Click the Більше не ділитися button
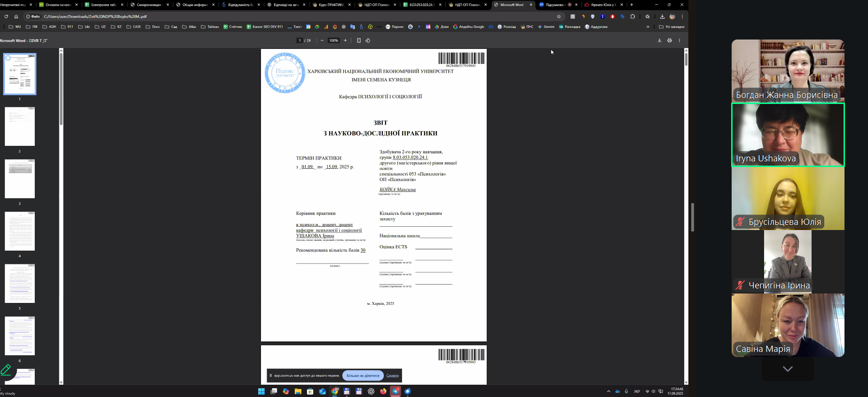 (363, 376)
